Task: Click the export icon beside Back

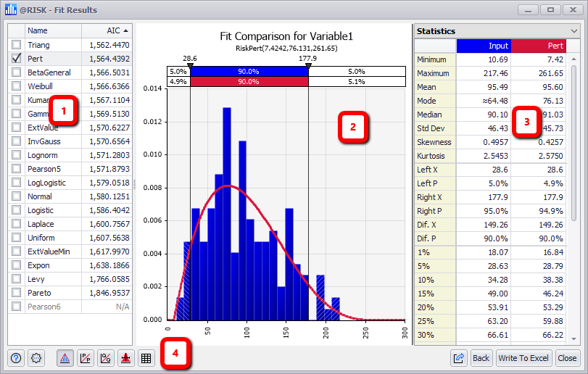Action: pyautogui.click(x=459, y=357)
